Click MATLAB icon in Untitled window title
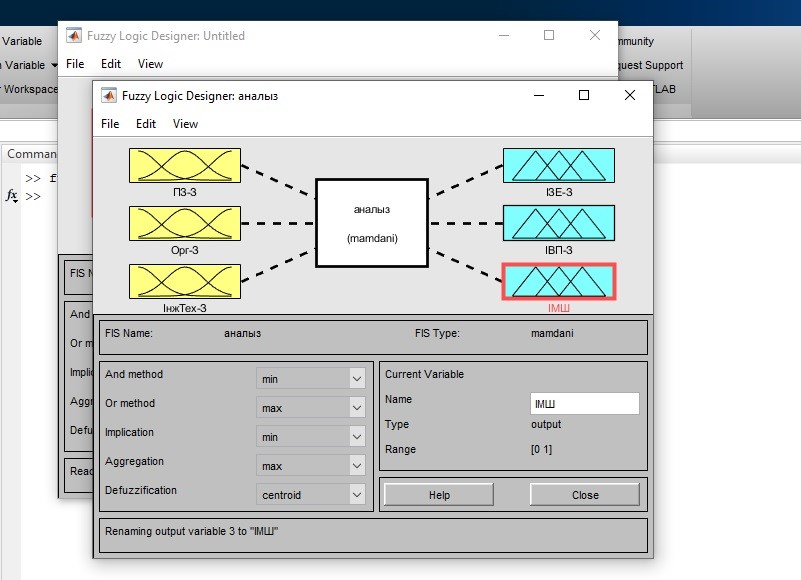The image size is (801, 580). [74, 35]
